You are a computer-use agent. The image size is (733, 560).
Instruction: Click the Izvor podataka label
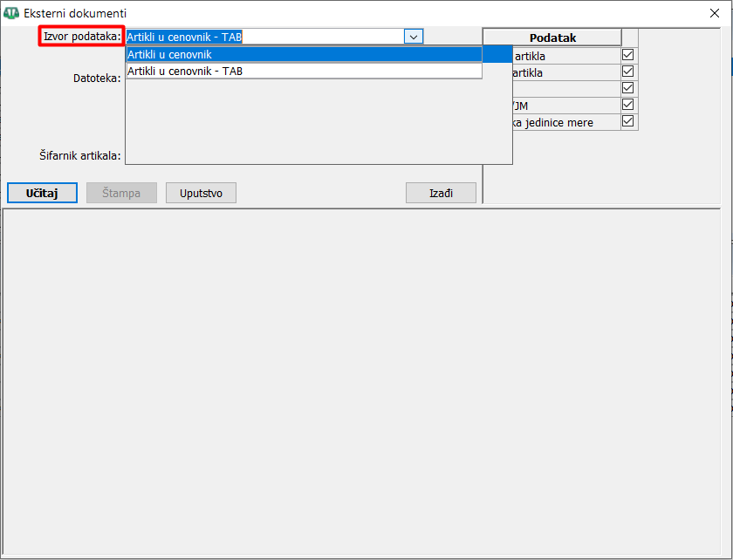81,37
